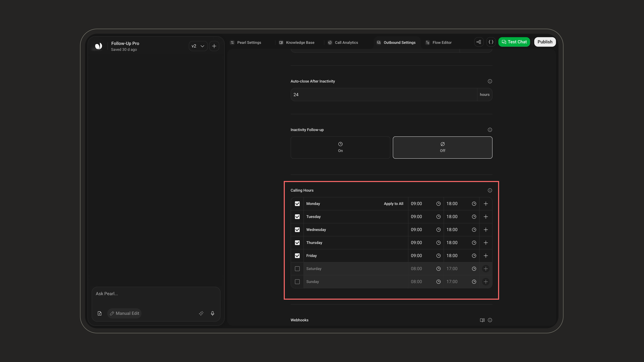
Task: Add time slot plus icon for Wednesday
Action: tap(486, 230)
